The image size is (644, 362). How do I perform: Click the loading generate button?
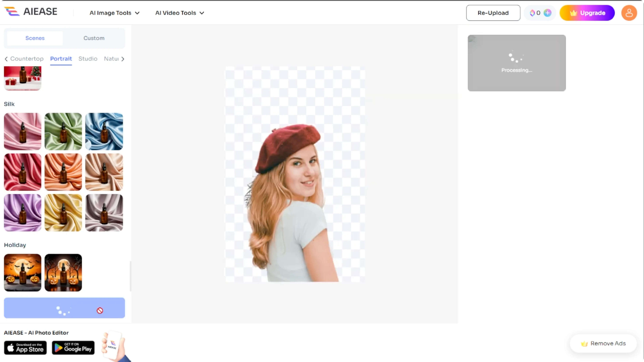65,308
